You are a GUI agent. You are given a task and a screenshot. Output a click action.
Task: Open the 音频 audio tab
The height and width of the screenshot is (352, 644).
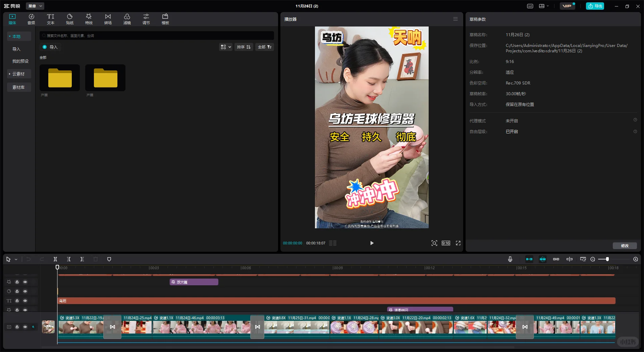tap(31, 19)
